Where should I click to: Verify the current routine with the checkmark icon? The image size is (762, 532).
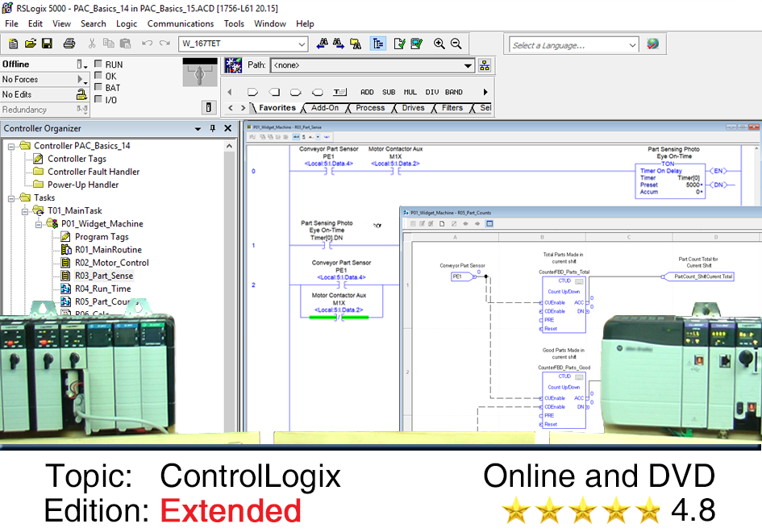pyautogui.click(x=402, y=43)
